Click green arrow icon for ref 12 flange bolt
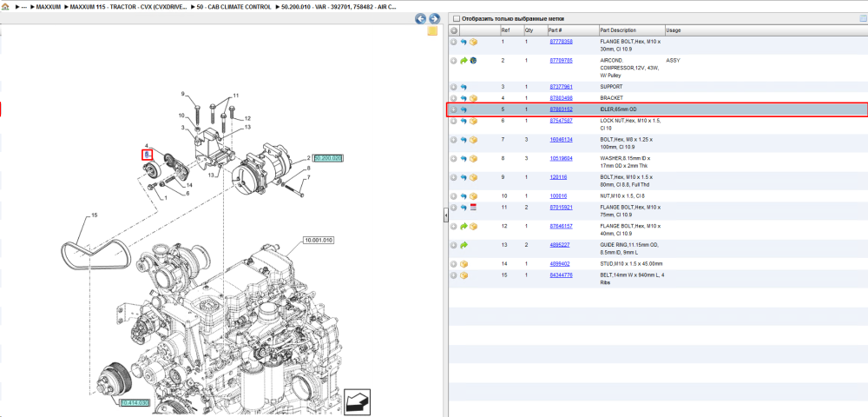The image size is (868, 417). (464, 227)
